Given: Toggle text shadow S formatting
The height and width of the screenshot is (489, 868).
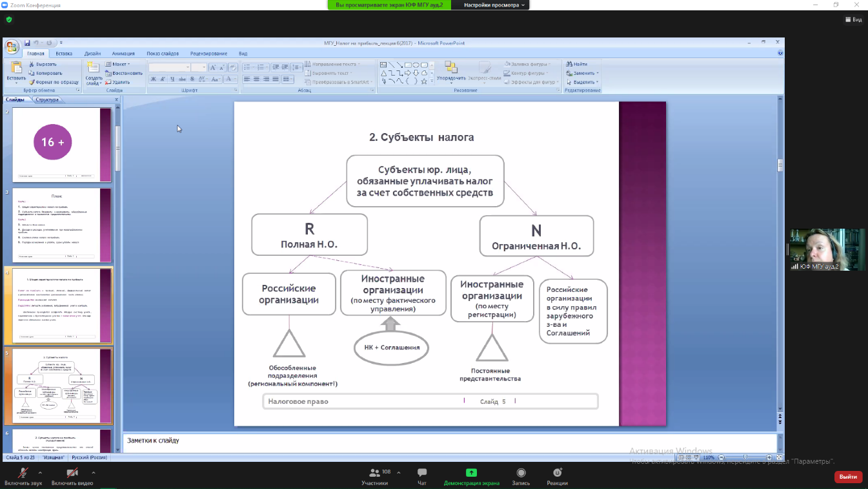Looking at the screenshot, I should [x=192, y=79].
